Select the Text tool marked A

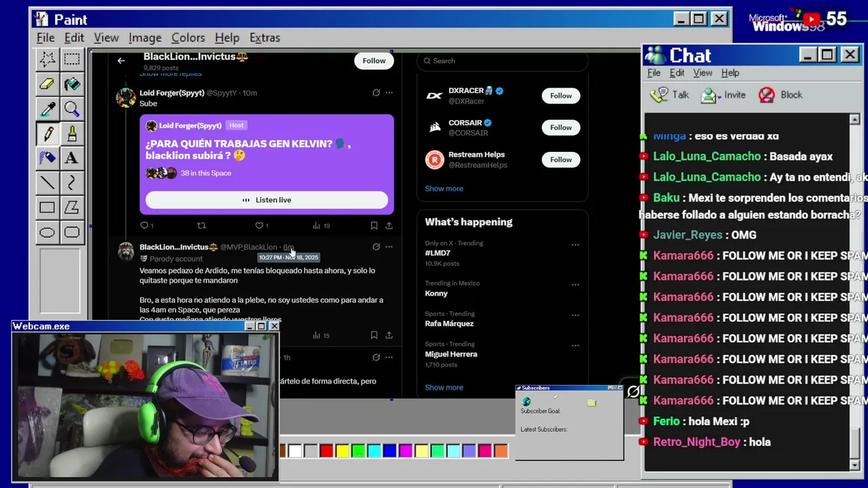(72, 158)
